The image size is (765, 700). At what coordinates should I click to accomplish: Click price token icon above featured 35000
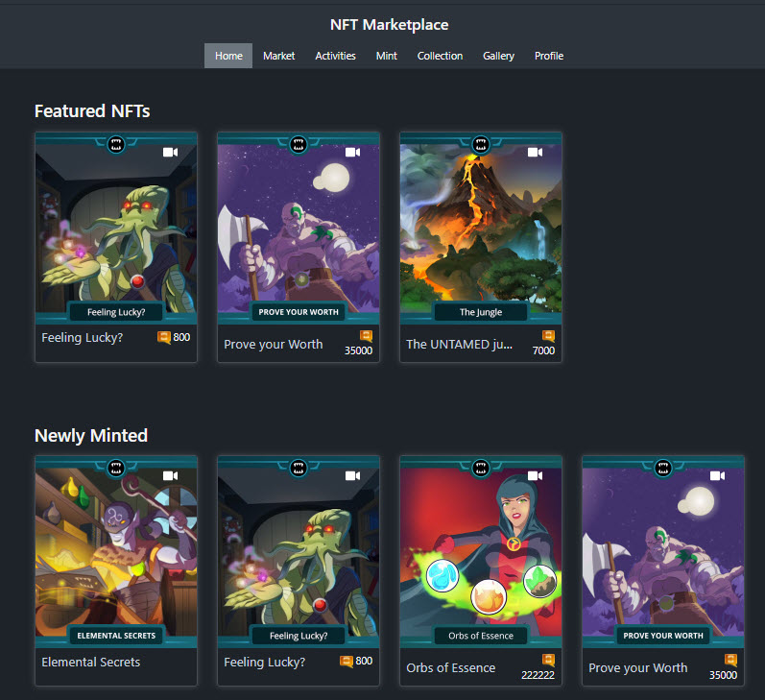pyautogui.click(x=366, y=336)
